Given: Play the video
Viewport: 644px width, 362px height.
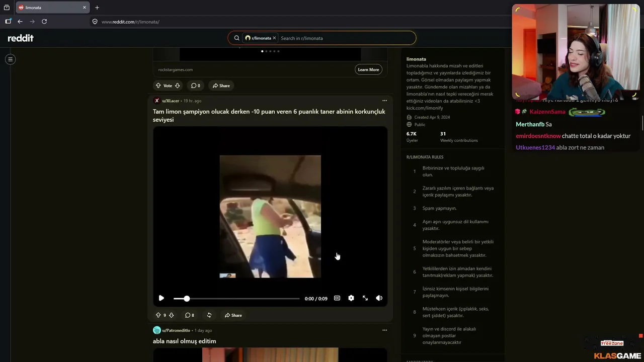Looking at the screenshot, I should click(x=161, y=298).
